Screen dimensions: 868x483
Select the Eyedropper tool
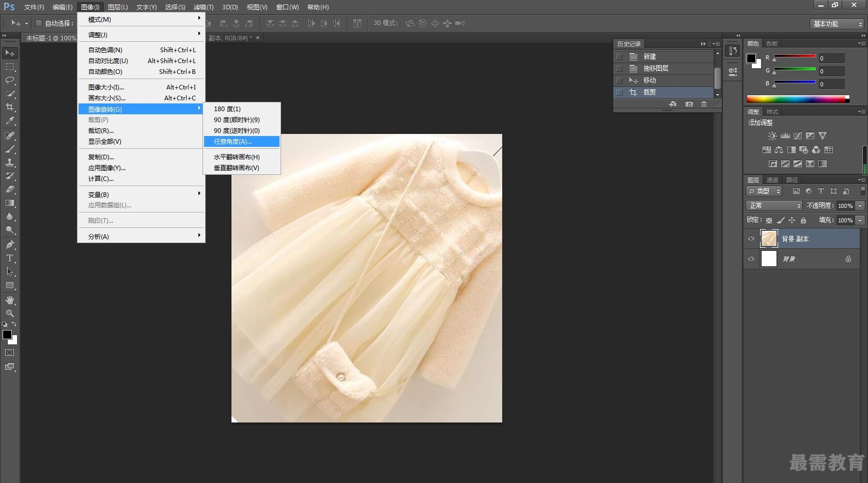(x=10, y=121)
